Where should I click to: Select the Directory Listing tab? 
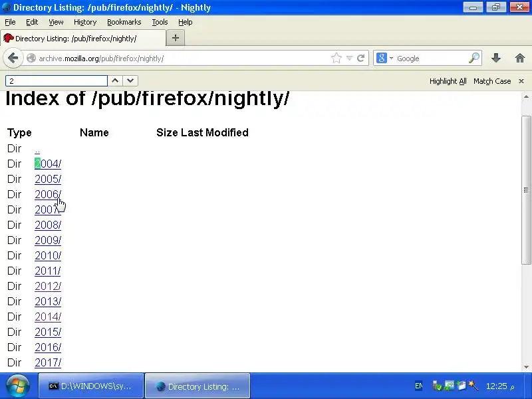click(x=83, y=38)
